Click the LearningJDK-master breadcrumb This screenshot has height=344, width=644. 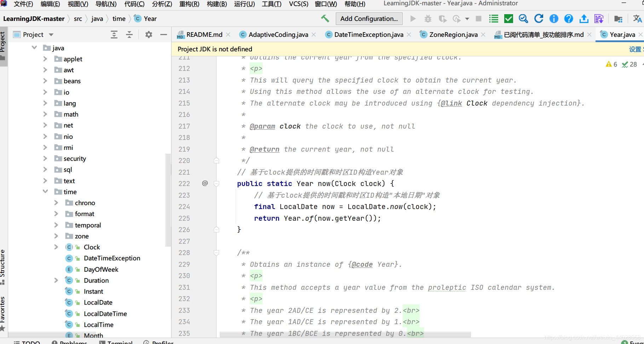tap(34, 19)
